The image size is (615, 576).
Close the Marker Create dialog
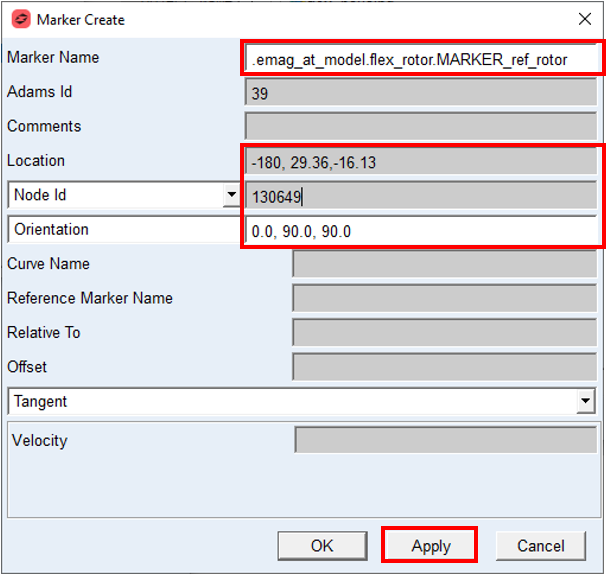click(585, 18)
